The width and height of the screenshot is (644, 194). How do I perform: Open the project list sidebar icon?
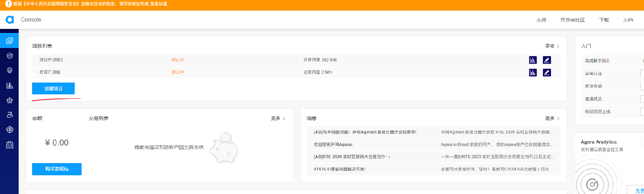9,41
